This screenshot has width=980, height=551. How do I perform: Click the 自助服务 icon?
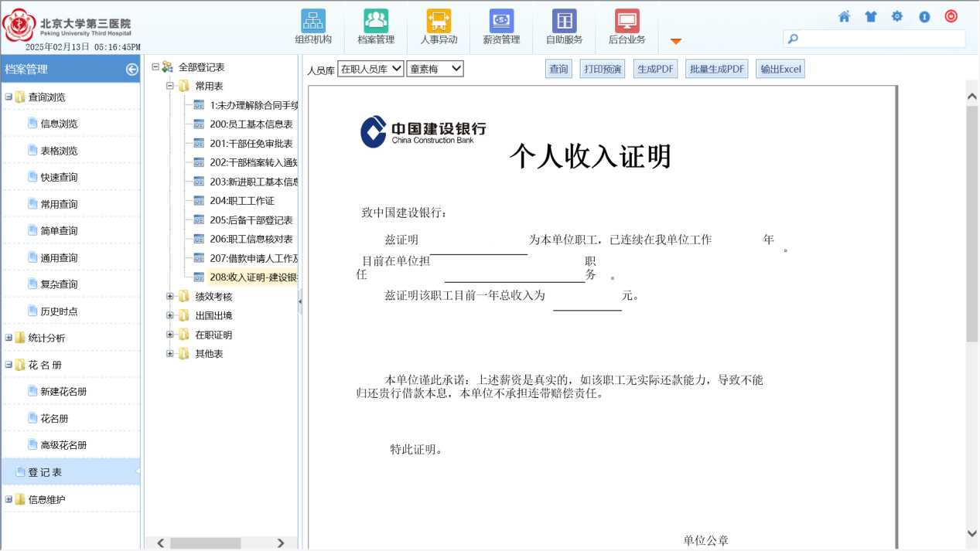coord(564,21)
